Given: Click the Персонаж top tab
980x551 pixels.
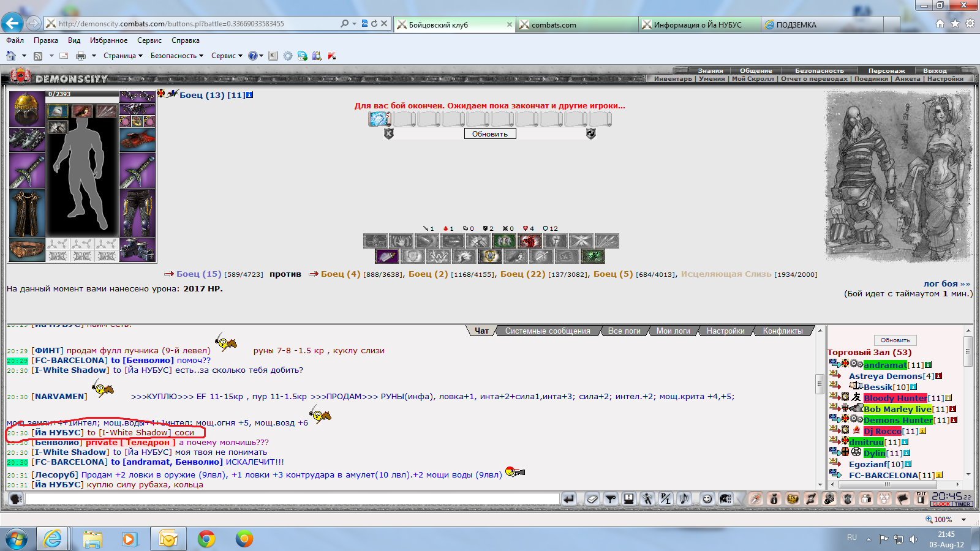Looking at the screenshot, I should (886, 70).
